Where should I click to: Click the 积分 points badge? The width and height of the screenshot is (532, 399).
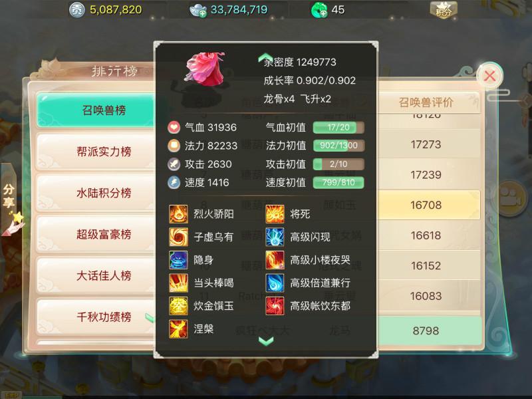click(x=444, y=10)
